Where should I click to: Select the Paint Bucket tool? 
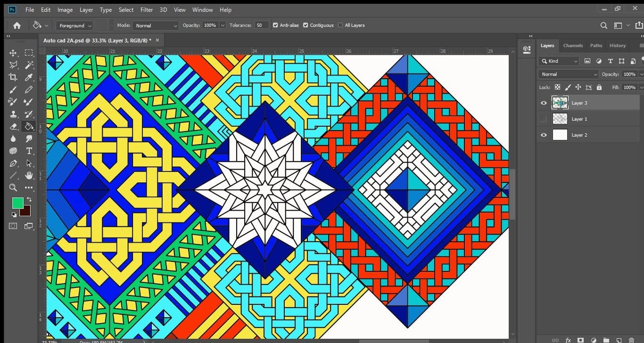pyautogui.click(x=29, y=126)
